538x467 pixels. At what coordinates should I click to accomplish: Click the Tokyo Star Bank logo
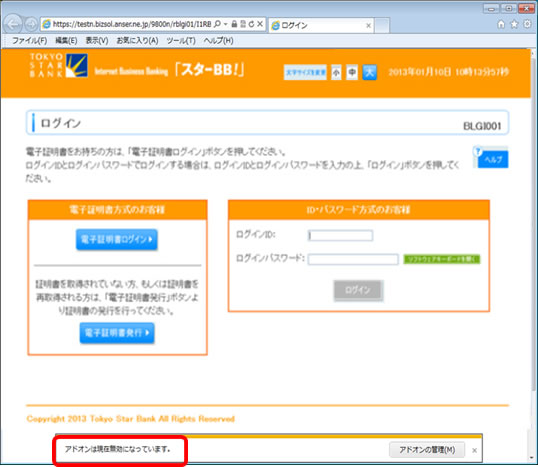coord(59,65)
